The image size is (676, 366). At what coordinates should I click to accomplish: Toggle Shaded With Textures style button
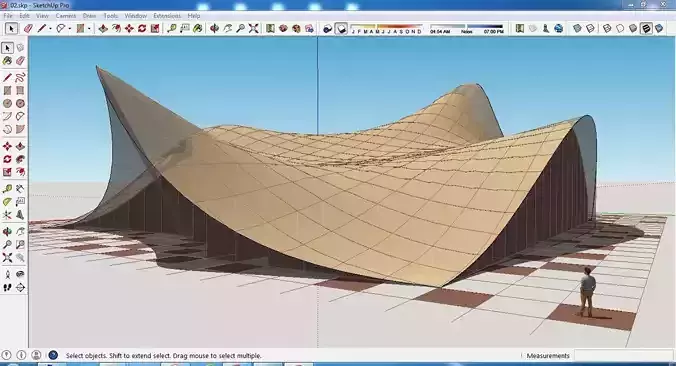click(646, 28)
